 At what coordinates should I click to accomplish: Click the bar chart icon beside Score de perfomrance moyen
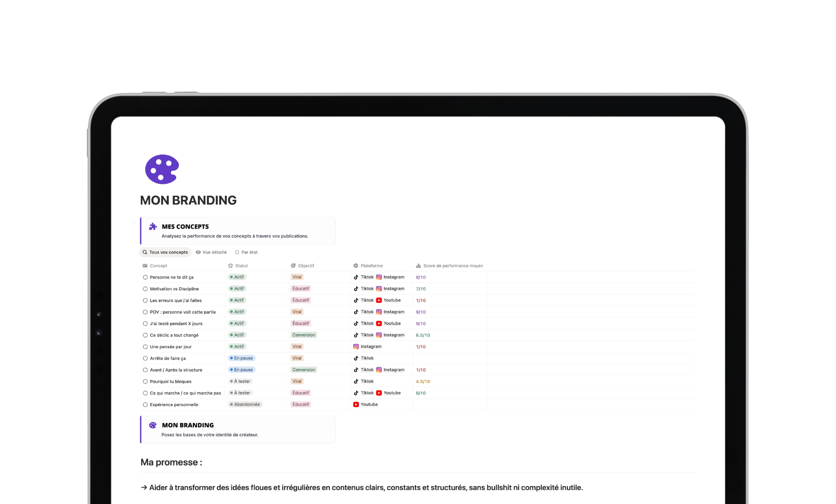click(x=417, y=266)
